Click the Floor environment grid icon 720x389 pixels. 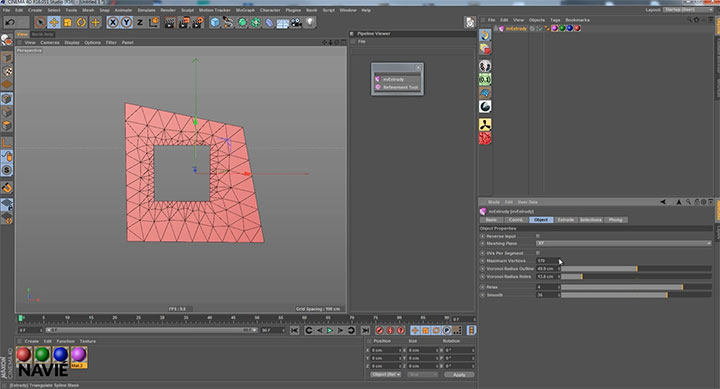tap(283, 23)
